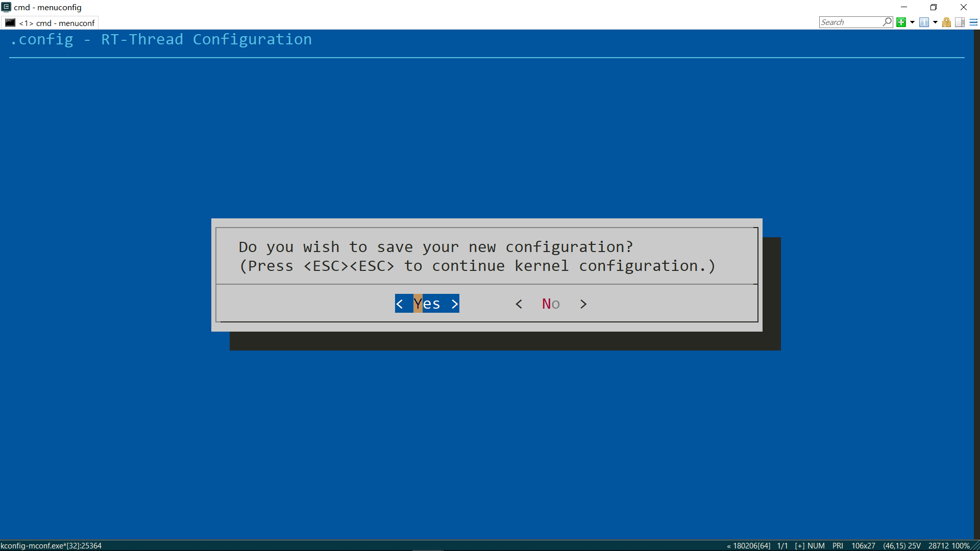The width and height of the screenshot is (980, 551).
Task: Choose the Yes button to save configuration
Action: click(x=427, y=304)
